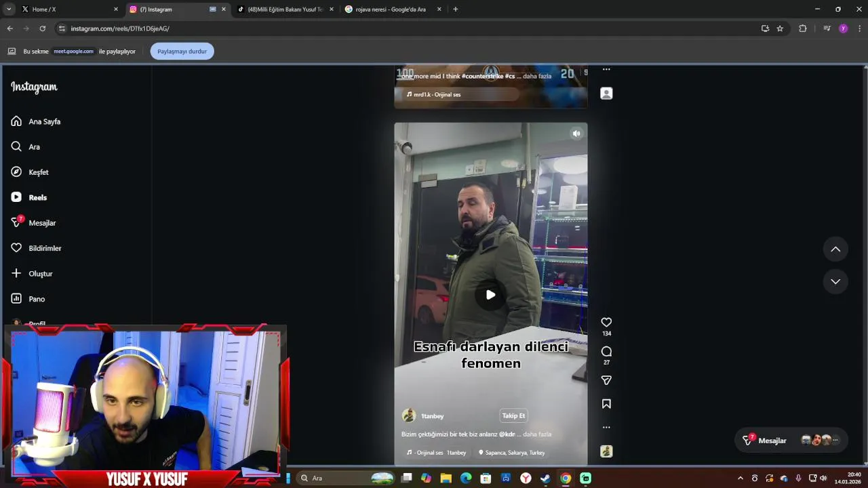This screenshot has width=868, height=488.
Task: Launch Microsoft Edge from taskbar
Action: 466,478
